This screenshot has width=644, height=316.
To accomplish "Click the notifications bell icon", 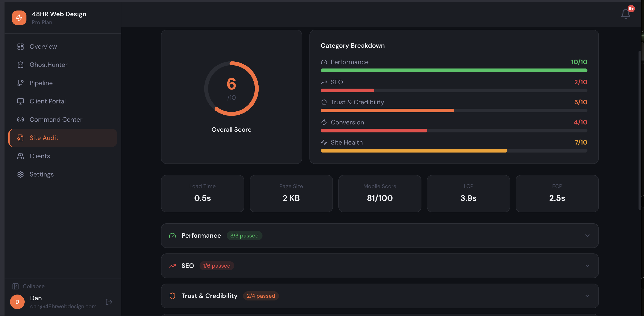I will coord(625,14).
